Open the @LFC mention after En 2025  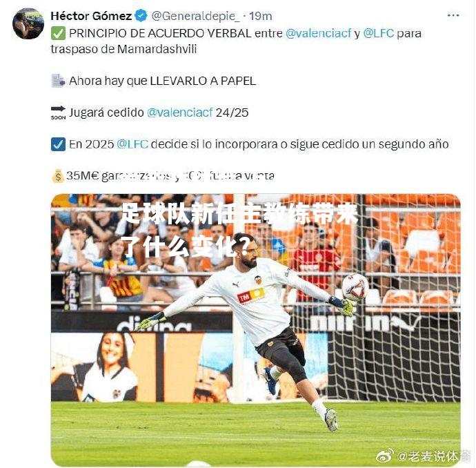coord(132,144)
